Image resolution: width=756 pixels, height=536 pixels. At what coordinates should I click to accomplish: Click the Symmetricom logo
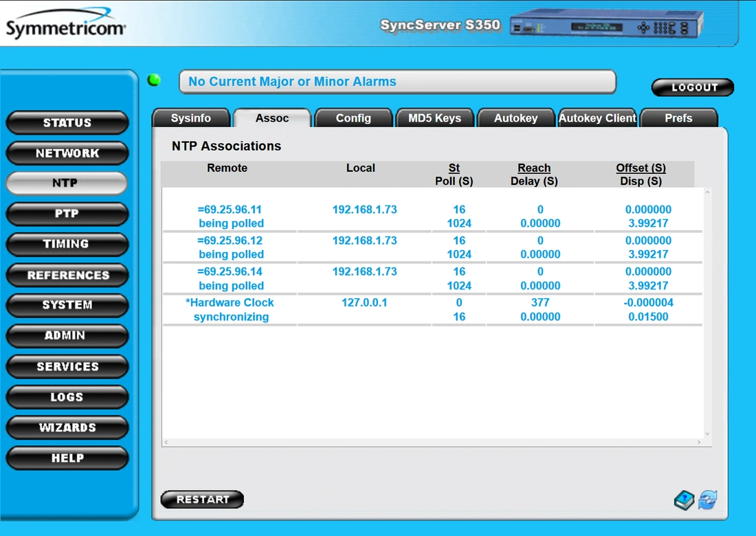[65, 23]
